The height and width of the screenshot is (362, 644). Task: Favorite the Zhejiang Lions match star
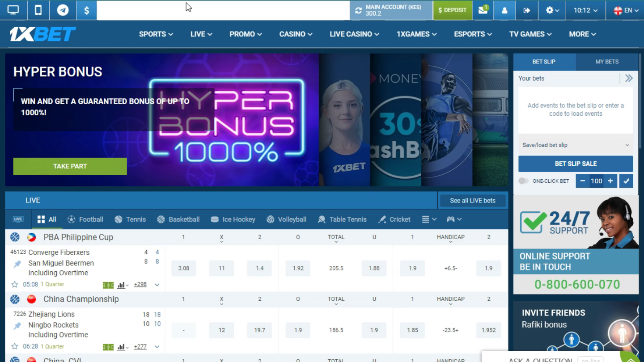(14, 346)
